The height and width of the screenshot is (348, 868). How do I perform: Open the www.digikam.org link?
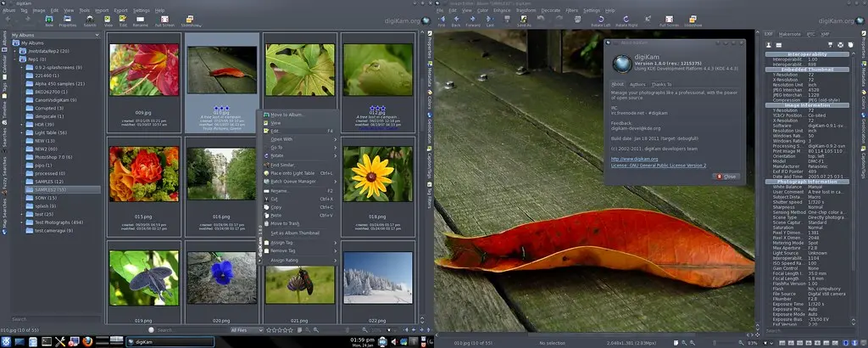634,158
